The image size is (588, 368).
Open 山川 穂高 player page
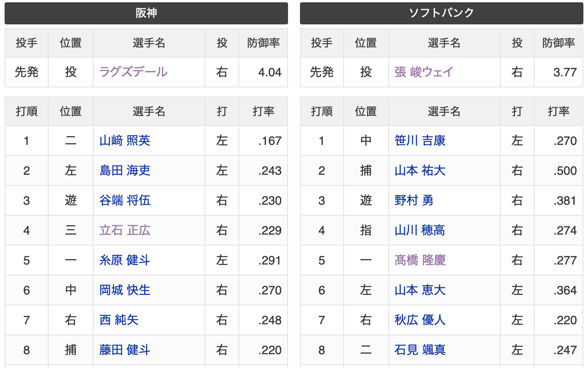420,230
